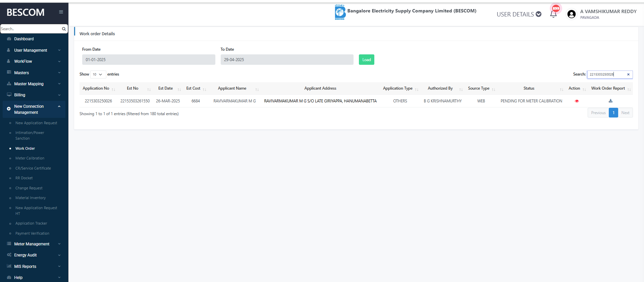Open Meter Calibration submenu item
The width and height of the screenshot is (644, 282).
[30, 158]
